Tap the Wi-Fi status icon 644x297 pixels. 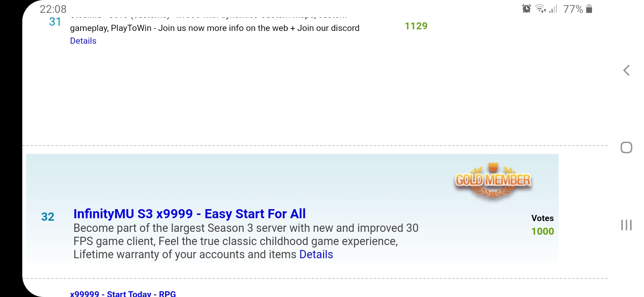tap(540, 9)
